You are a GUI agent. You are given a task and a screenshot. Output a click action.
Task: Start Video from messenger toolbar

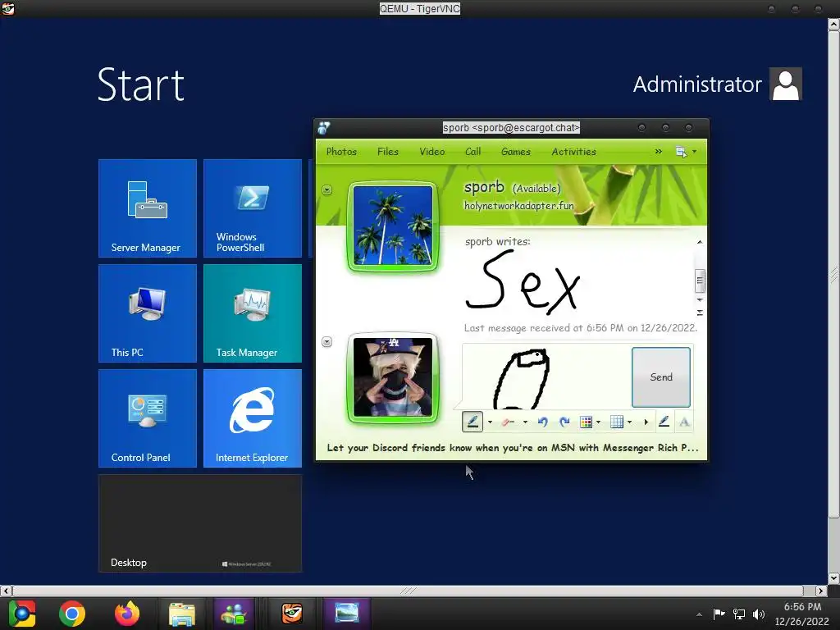[x=431, y=152]
